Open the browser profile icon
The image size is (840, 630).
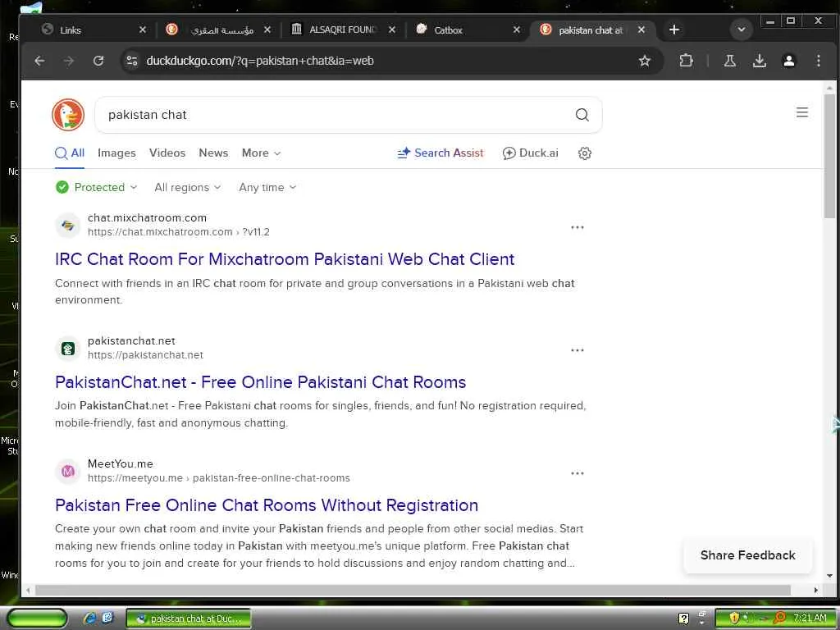click(788, 61)
